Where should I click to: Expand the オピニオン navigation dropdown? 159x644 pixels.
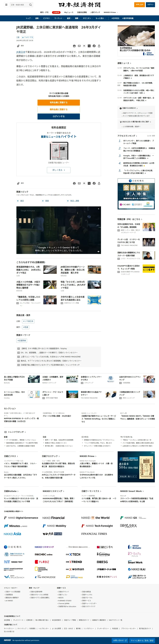click(x=88, y=18)
